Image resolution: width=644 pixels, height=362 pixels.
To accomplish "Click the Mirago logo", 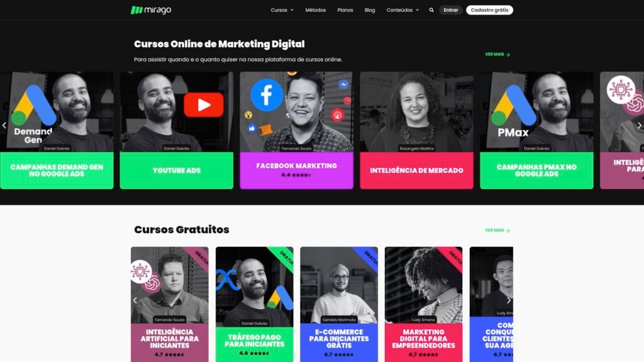I will (151, 10).
